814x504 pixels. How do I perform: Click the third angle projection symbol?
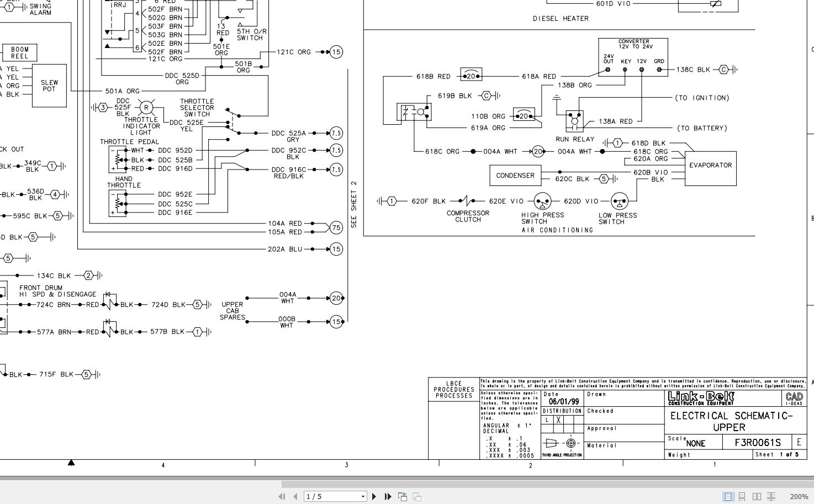561,442
